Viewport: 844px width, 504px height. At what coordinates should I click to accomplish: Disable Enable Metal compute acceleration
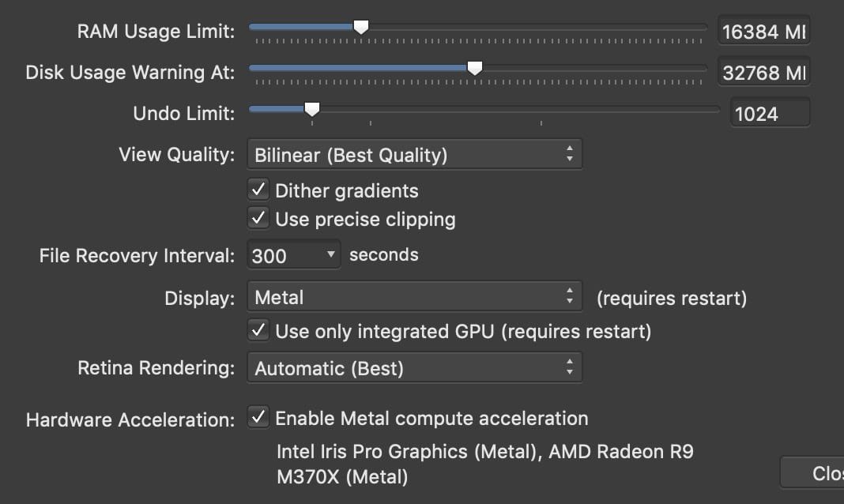(x=258, y=418)
